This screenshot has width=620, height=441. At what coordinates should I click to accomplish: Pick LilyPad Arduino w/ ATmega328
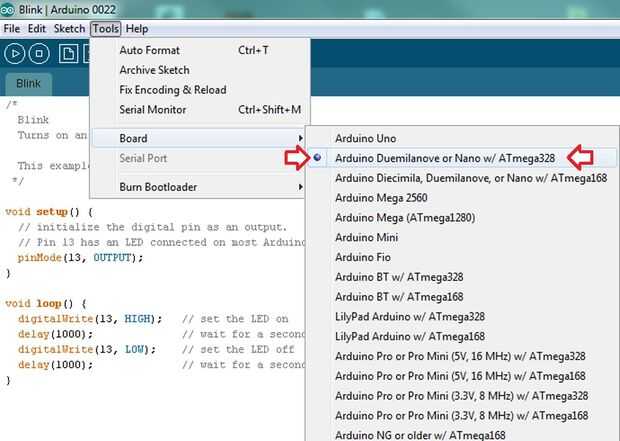pyautogui.click(x=462, y=316)
